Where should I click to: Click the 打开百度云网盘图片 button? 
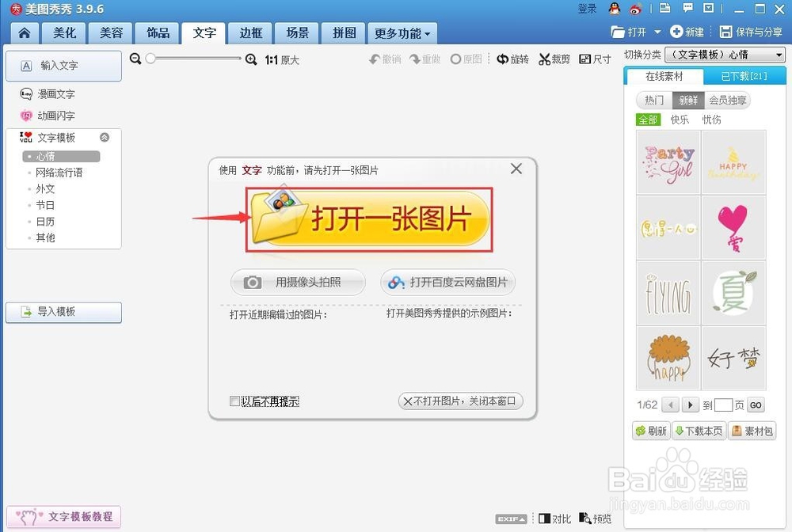click(x=447, y=283)
